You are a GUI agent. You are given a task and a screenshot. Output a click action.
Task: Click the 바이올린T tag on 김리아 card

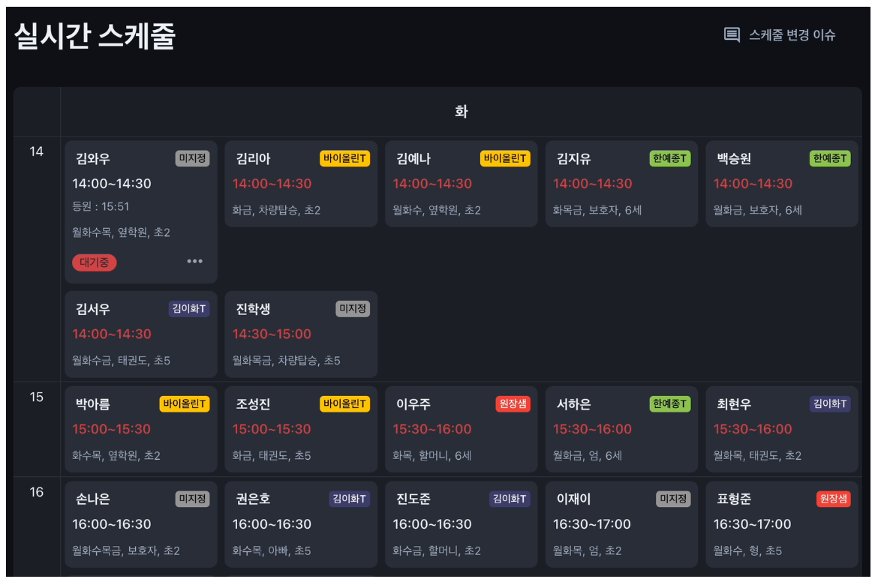(345, 158)
